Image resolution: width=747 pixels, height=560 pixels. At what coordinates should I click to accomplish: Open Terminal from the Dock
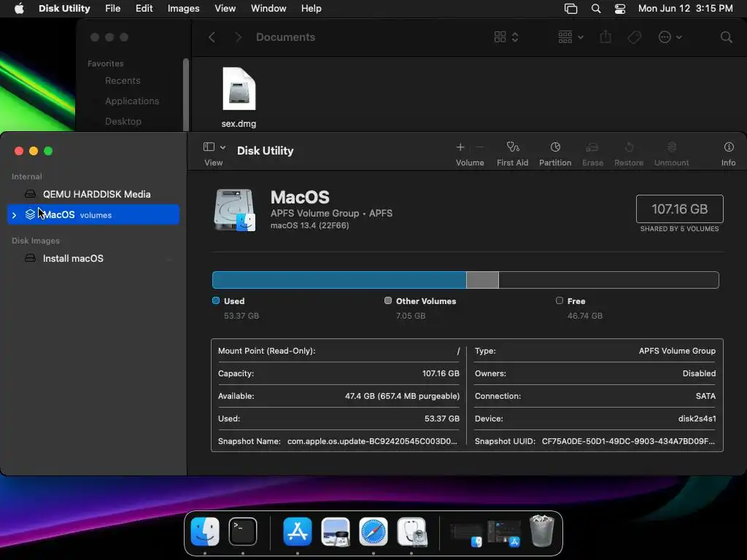click(242, 532)
